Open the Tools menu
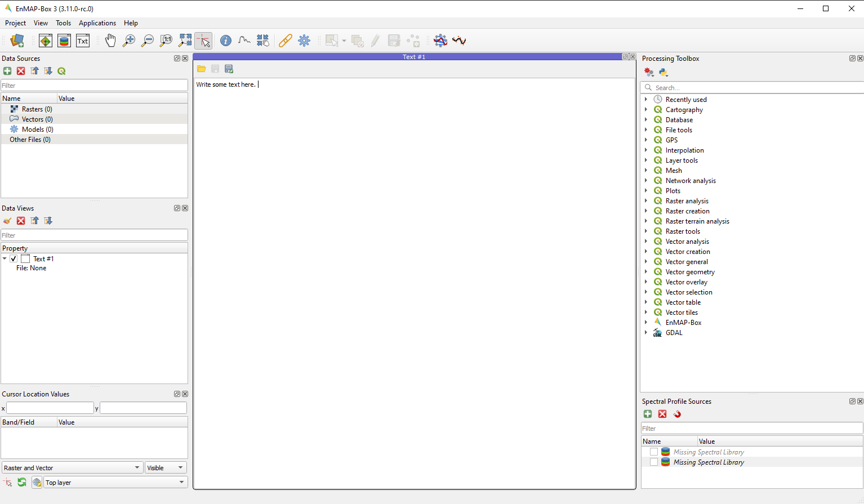This screenshot has height=504, width=864. [63, 23]
